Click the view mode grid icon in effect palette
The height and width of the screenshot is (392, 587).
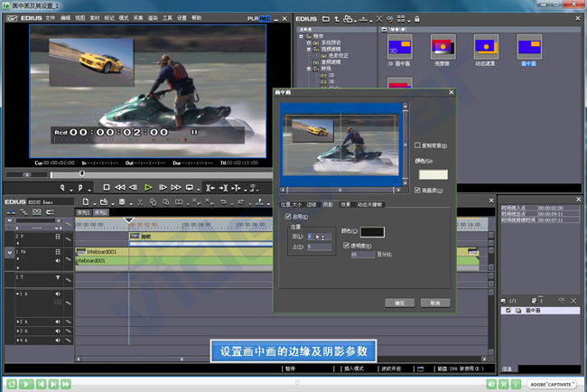[x=401, y=19]
